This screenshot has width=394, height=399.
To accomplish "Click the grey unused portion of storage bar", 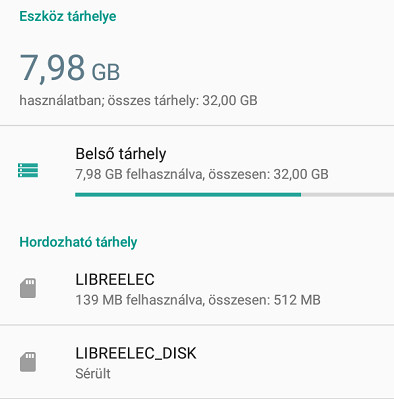I will pos(347,195).
